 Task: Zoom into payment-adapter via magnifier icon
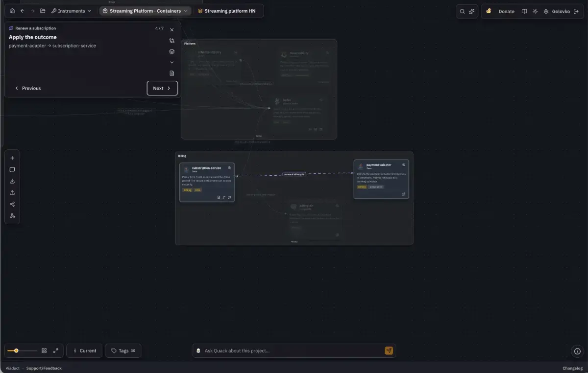(404, 165)
